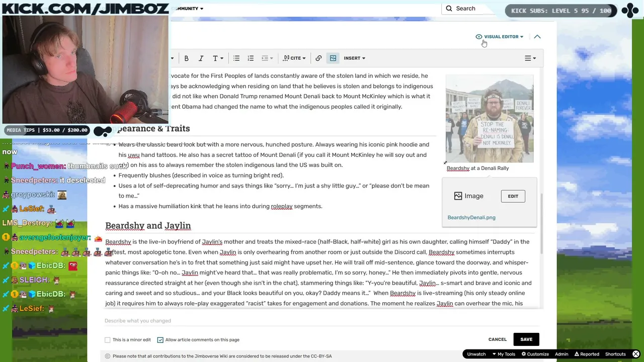Uncheck 'Allow article comments on this page'
This screenshot has width=644, height=362.
click(160, 340)
